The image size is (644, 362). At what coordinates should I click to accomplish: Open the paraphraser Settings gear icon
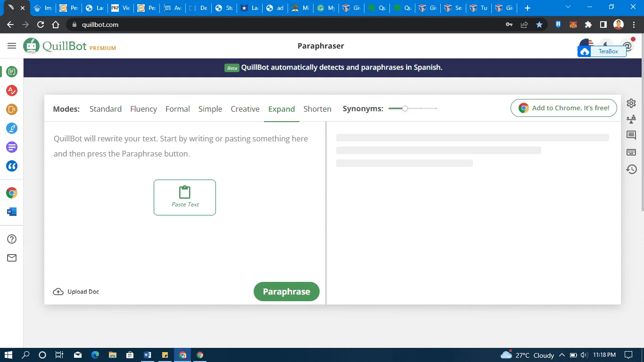coord(631,103)
